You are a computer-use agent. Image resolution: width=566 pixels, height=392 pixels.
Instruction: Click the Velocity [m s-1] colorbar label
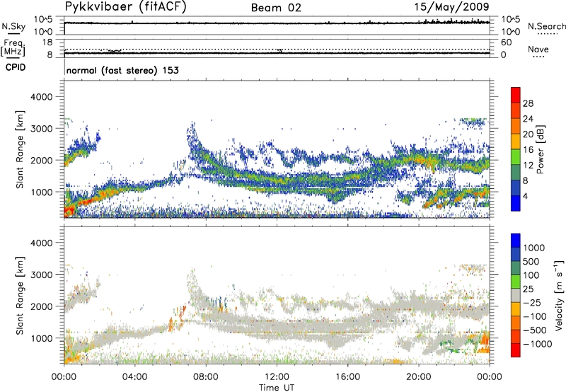click(x=558, y=295)
